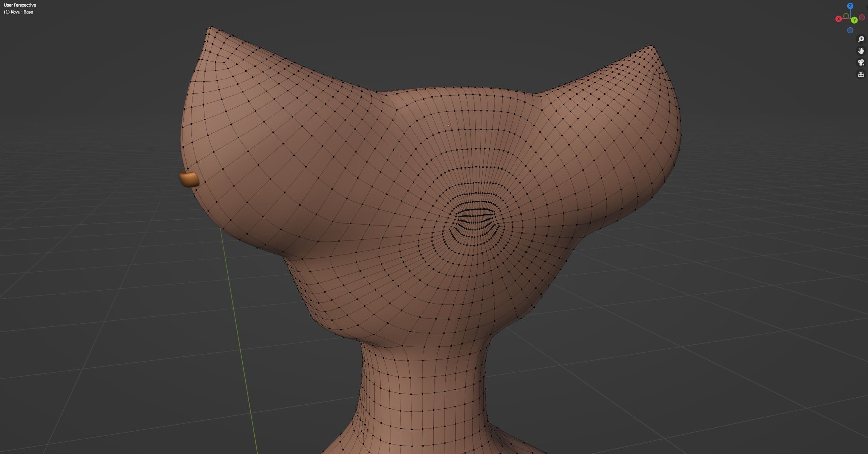The width and height of the screenshot is (868, 454).
Task: Click the zoom magnifier viewport icon
Action: [x=861, y=39]
